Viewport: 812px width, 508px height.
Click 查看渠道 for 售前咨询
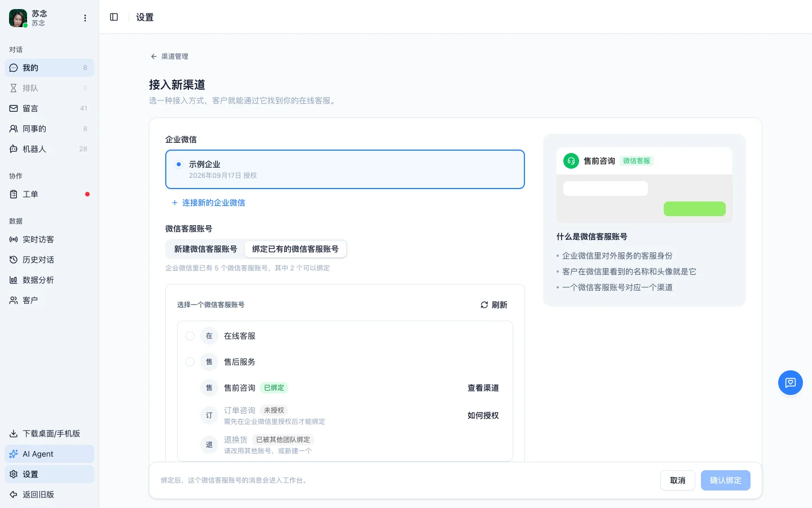pyautogui.click(x=483, y=388)
